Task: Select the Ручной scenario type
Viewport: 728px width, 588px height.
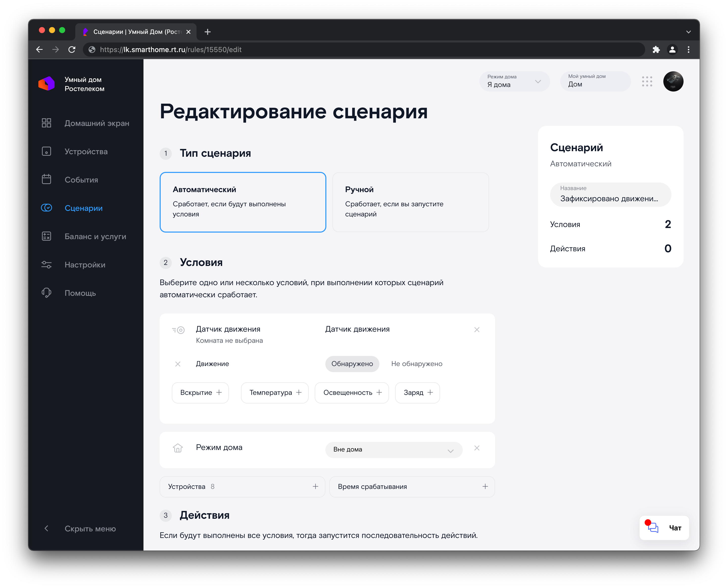Action: click(x=410, y=202)
